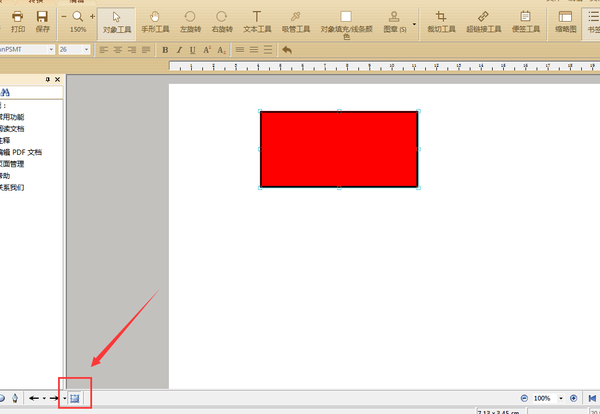The height and width of the screenshot is (414, 600).
Task: Open 阅读文档 in the side panel
Action: coord(12,129)
